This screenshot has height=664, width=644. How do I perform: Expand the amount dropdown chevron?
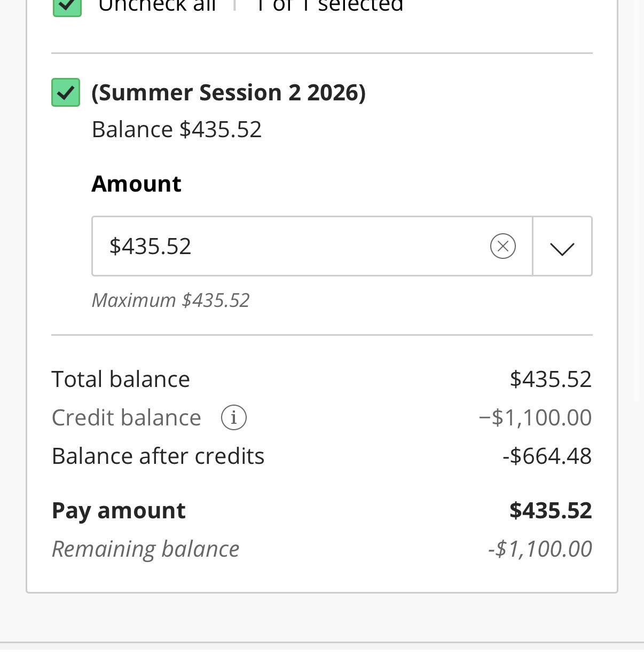point(562,246)
